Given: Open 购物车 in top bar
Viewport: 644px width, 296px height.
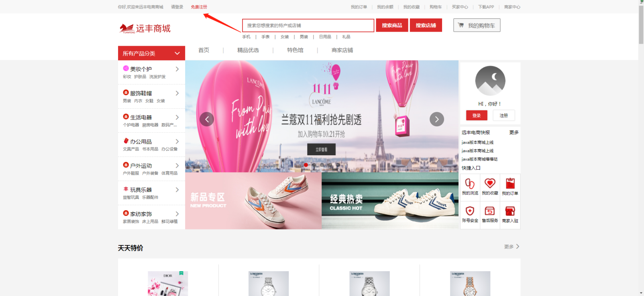Looking at the screenshot, I should point(436,7).
